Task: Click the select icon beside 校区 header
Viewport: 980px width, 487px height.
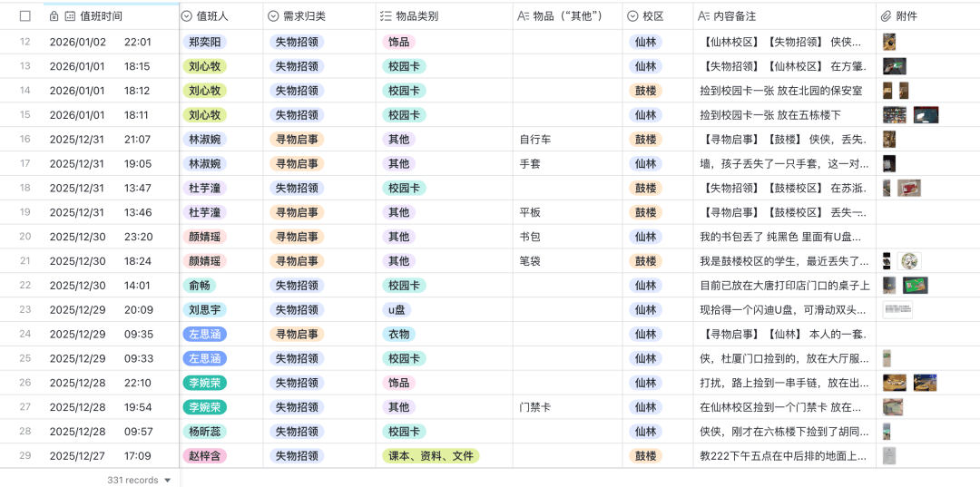Action: point(632,16)
